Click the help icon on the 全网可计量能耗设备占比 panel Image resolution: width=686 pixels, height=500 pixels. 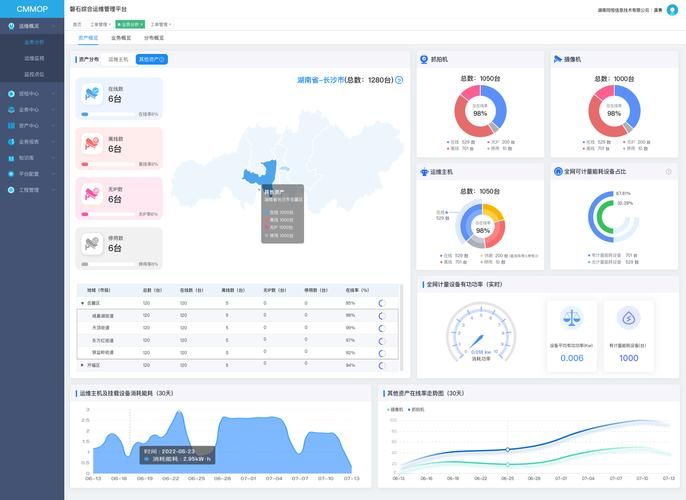point(668,172)
